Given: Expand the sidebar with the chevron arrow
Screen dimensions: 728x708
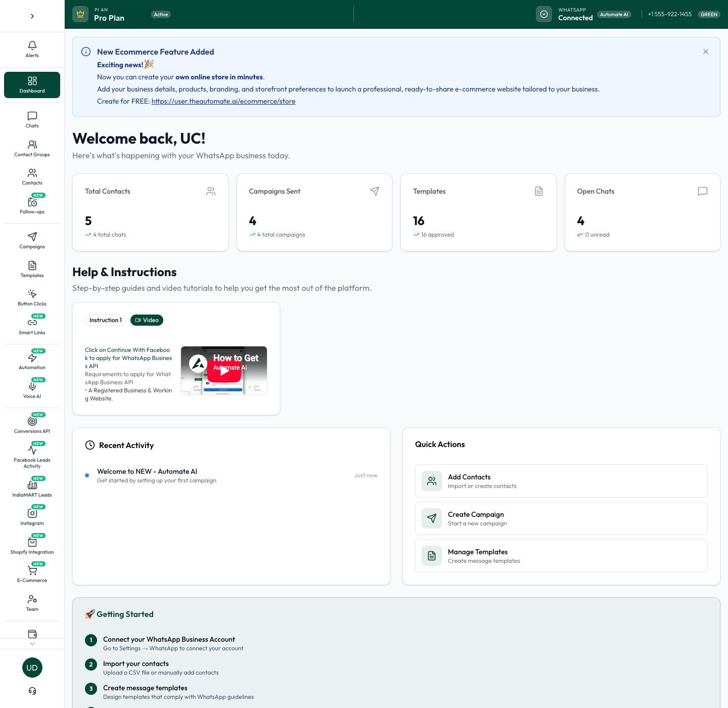Looking at the screenshot, I should coord(32,16).
